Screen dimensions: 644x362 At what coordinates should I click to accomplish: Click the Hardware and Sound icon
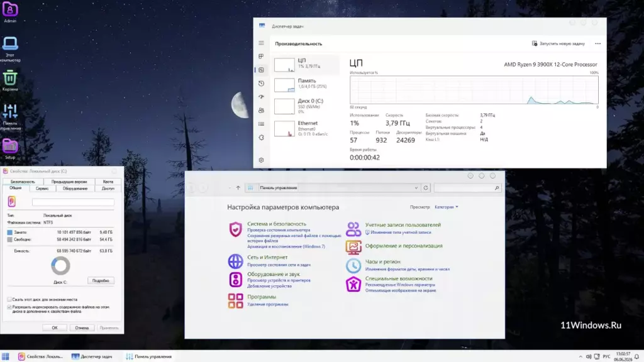(x=235, y=280)
